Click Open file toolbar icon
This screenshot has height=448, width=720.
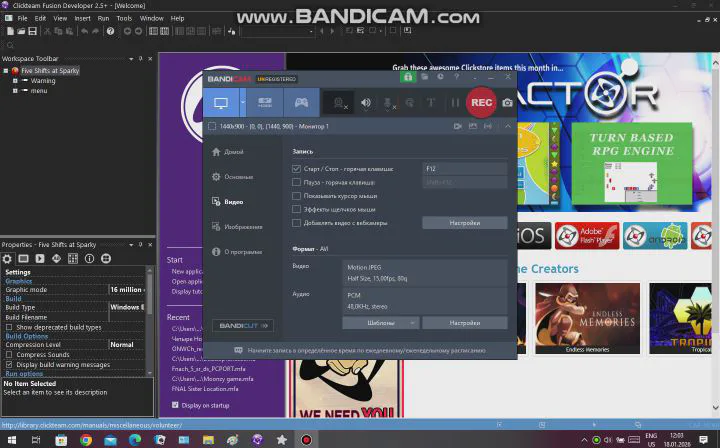point(21,31)
